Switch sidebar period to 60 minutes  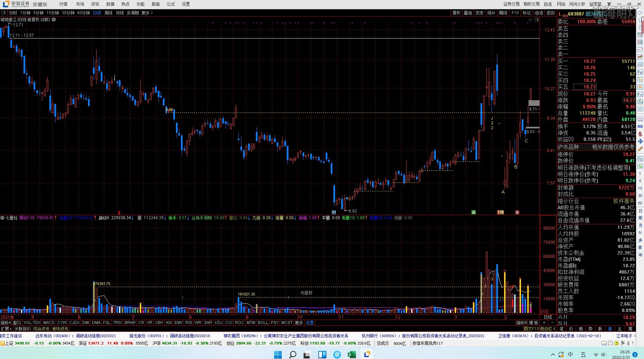point(640,203)
